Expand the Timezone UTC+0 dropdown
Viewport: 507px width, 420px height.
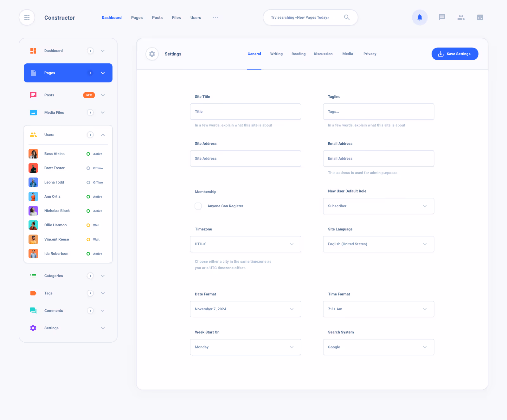pyautogui.click(x=245, y=244)
